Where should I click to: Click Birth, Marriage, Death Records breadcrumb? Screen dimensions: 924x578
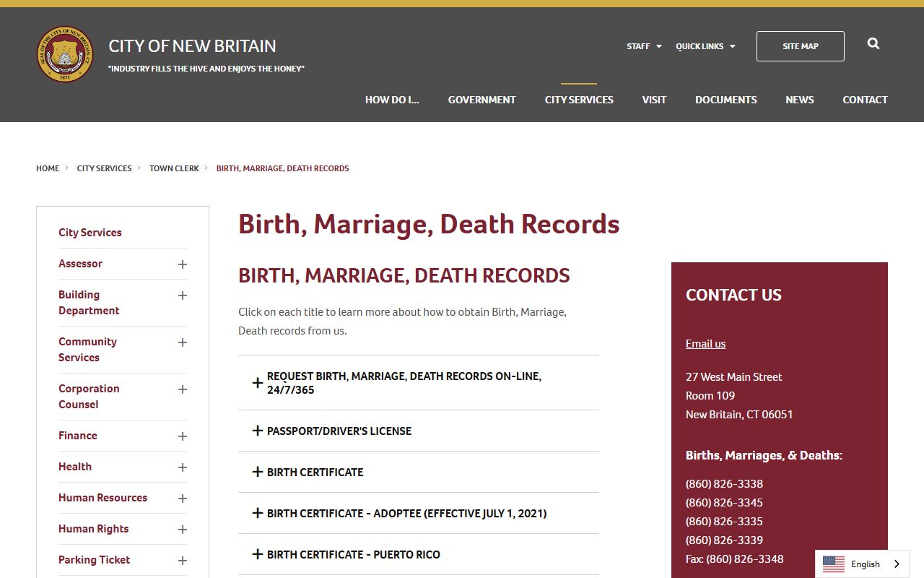pyautogui.click(x=283, y=168)
